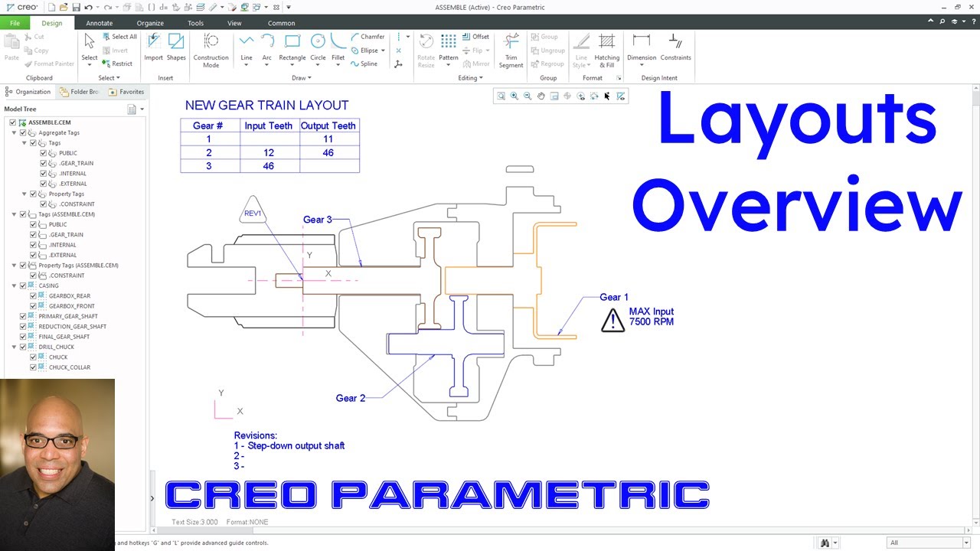Collapse the DRILL_CHUCK tree node
Image resolution: width=980 pixels, height=551 pixels.
point(14,347)
